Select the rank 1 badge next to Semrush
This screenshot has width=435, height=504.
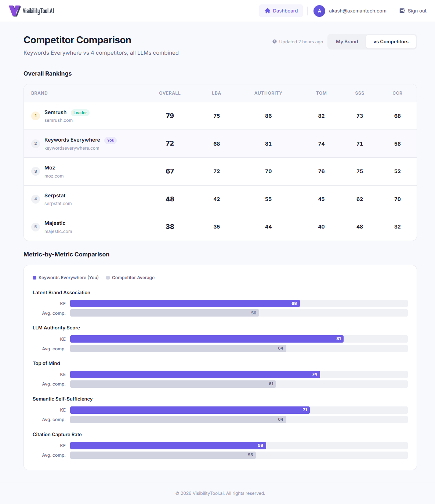point(36,116)
